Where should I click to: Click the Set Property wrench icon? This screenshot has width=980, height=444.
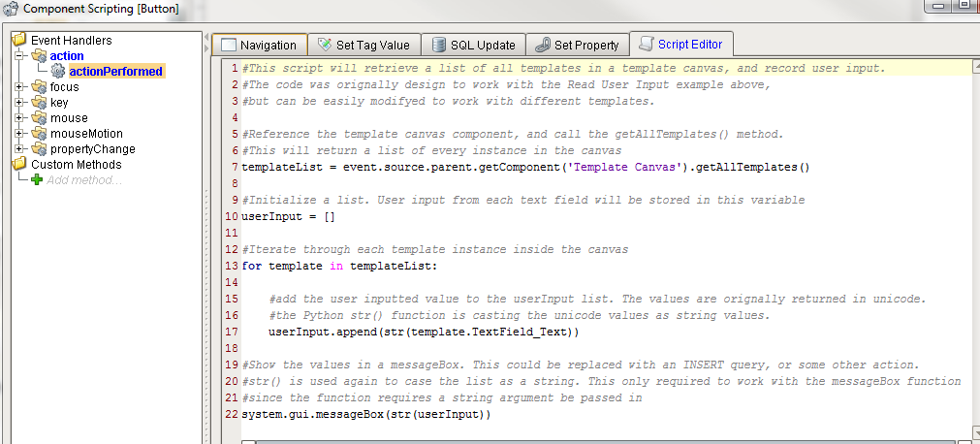[543, 45]
